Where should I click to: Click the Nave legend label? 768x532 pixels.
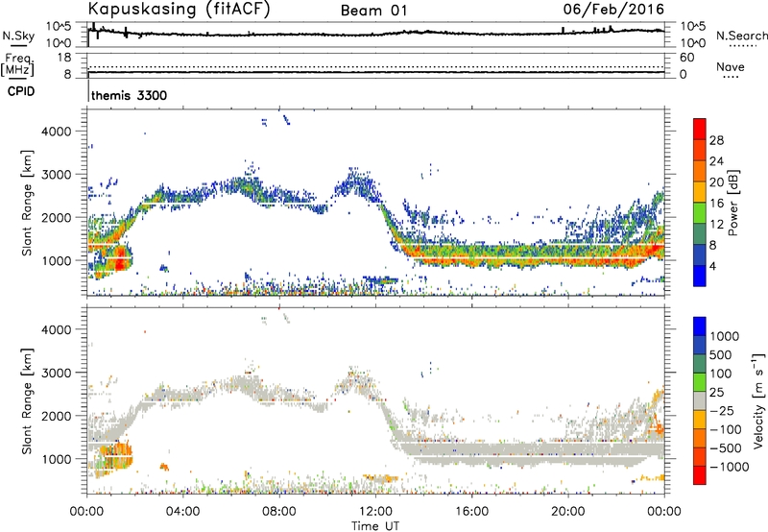[x=731, y=66]
